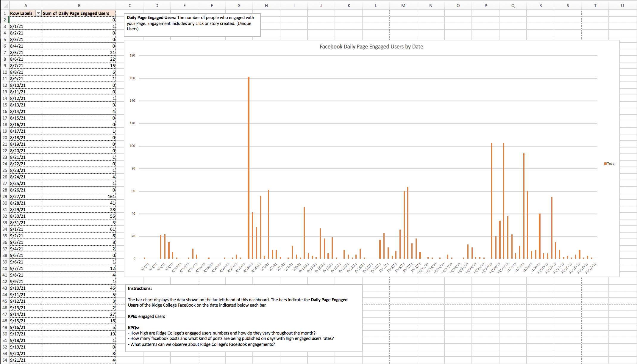Click the Total legend entry in the chart
The width and height of the screenshot is (637, 364).
click(x=610, y=164)
